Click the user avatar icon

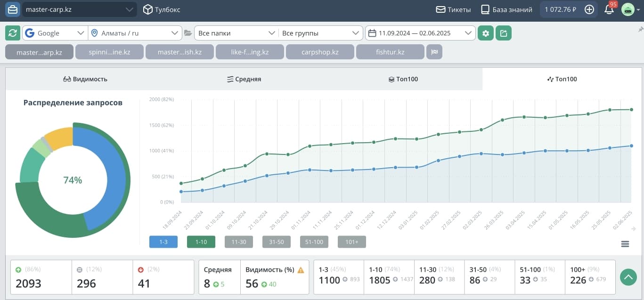tap(628, 9)
